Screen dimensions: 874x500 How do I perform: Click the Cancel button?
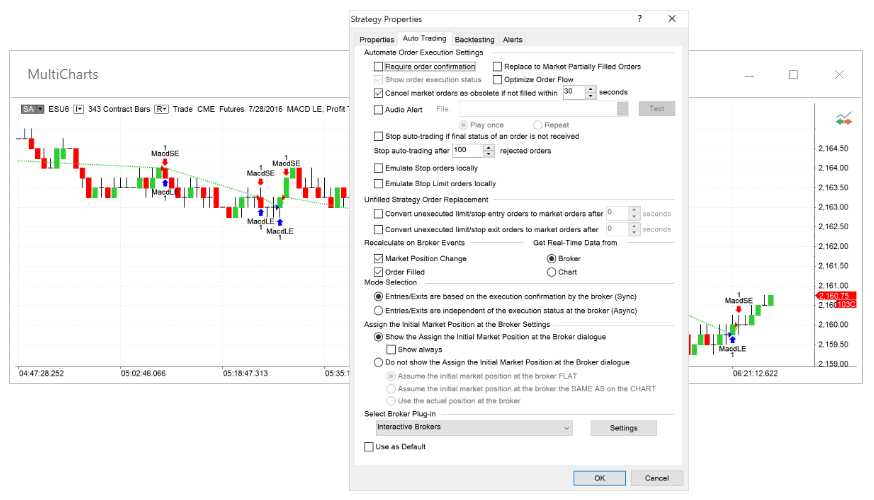pos(657,478)
